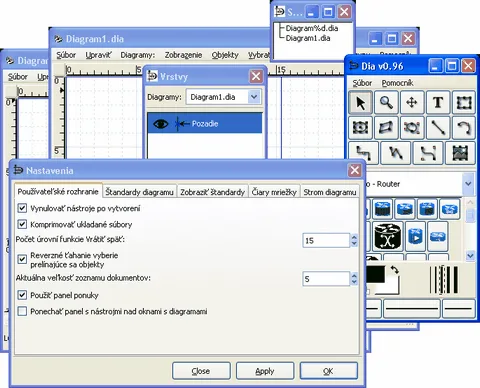Open the Strom diagramu tab
Viewport: 480px width, 388px height.
coord(330,192)
